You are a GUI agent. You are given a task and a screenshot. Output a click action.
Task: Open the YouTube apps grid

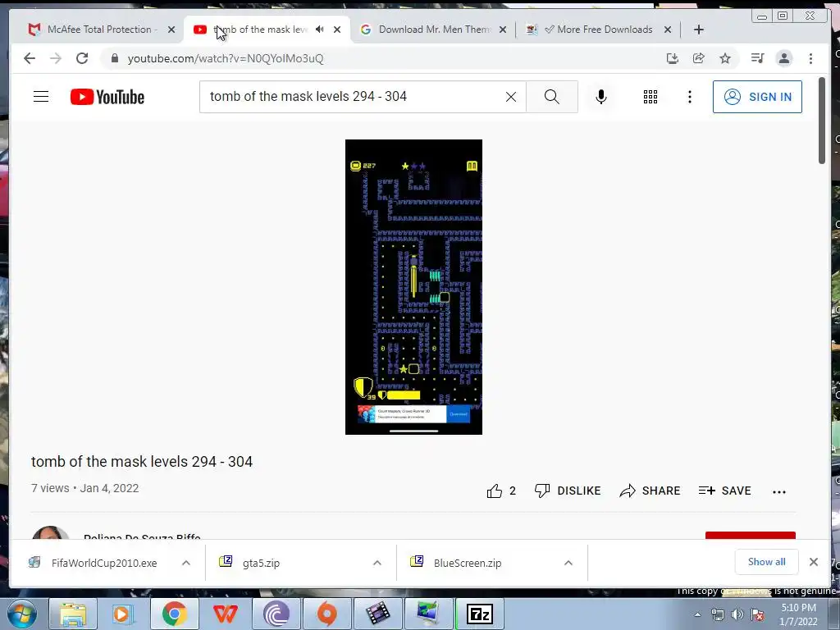click(651, 97)
